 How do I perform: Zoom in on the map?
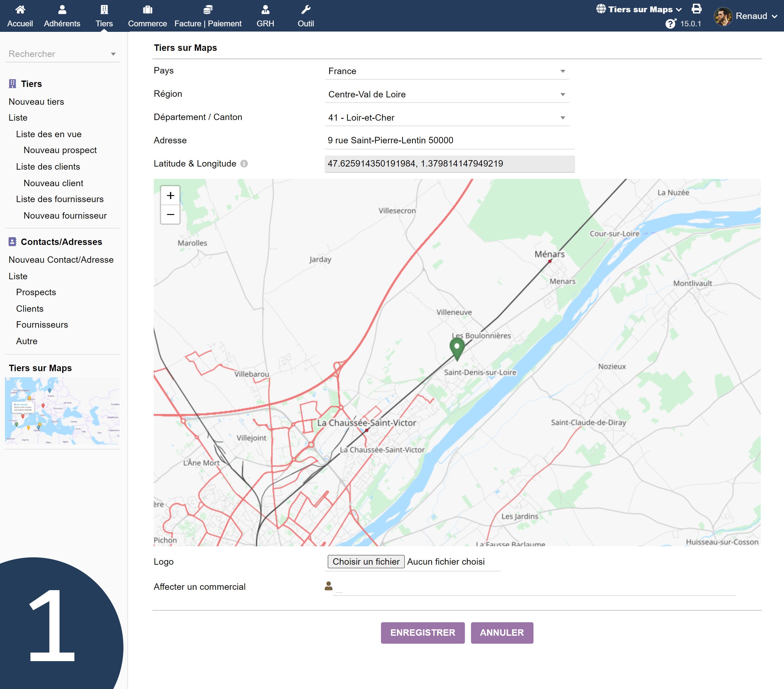170,196
